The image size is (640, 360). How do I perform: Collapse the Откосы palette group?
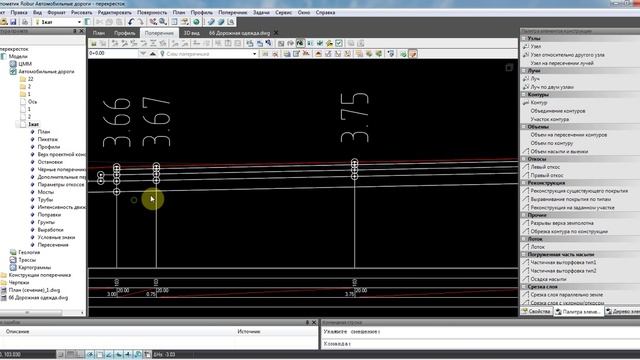click(524, 159)
